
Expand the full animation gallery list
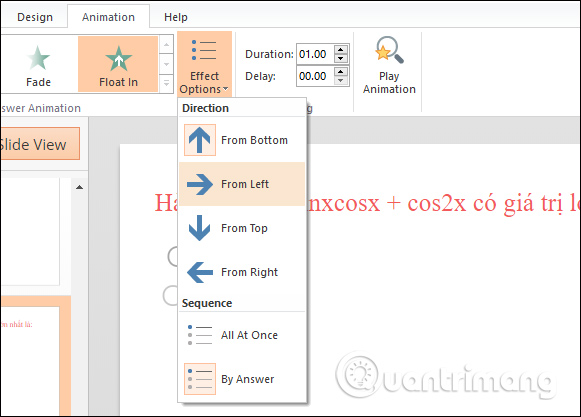pos(166,83)
